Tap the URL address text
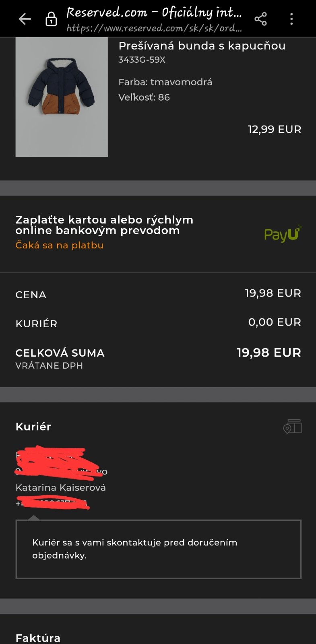316x644 pixels. pyautogui.click(x=154, y=28)
